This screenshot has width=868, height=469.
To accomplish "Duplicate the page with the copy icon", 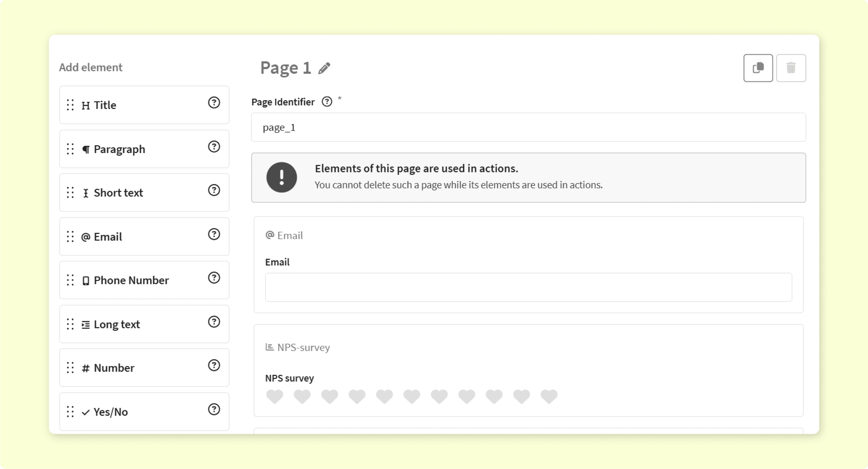I will (x=758, y=68).
